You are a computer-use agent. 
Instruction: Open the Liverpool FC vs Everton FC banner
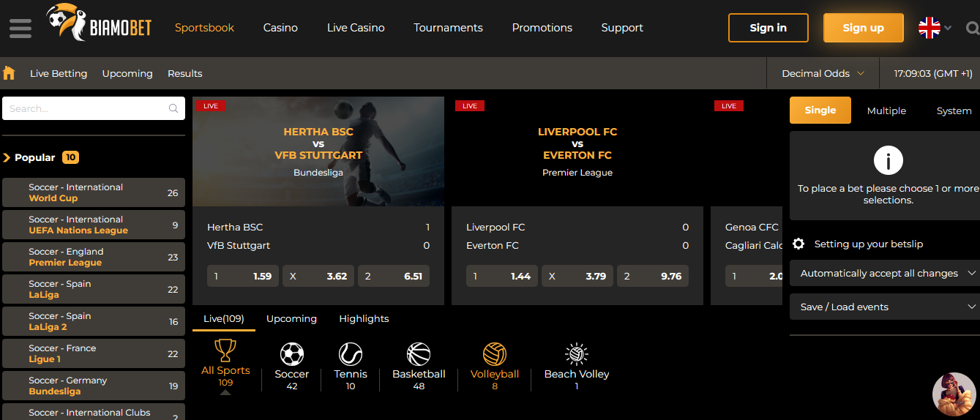point(577,151)
